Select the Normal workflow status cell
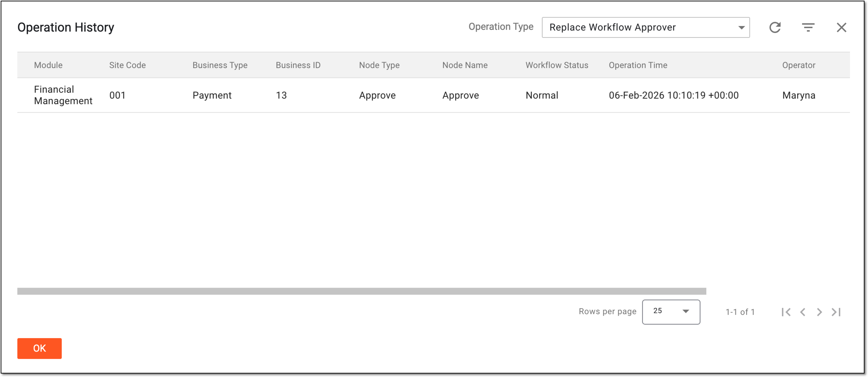The width and height of the screenshot is (868, 377). click(542, 96)
